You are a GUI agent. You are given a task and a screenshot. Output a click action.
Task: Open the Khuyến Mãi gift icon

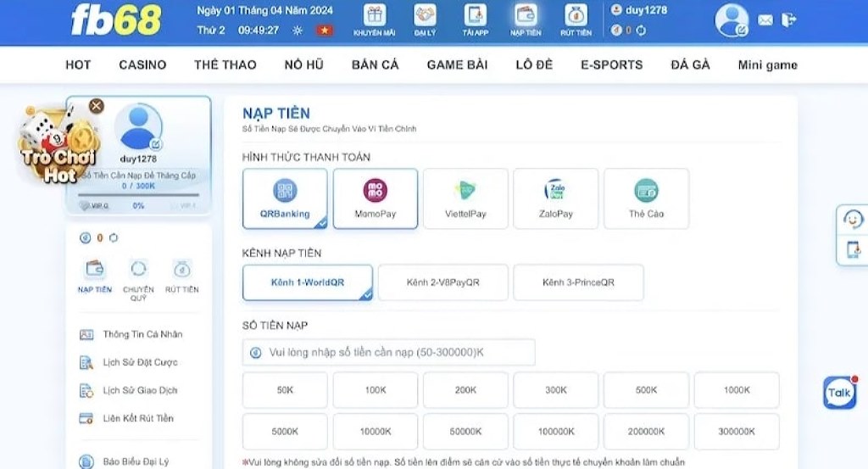tap(374, 15)
